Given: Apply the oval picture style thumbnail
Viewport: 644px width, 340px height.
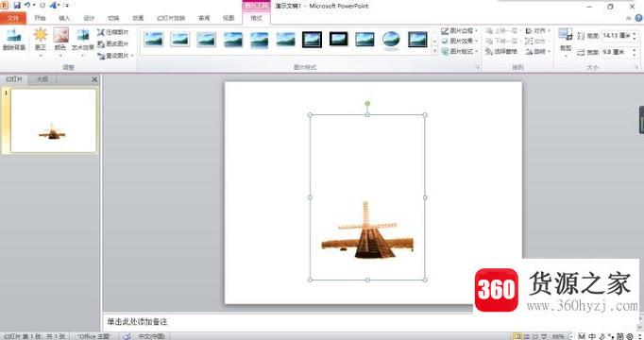Looking at the screenshot, I should point(391,41).
